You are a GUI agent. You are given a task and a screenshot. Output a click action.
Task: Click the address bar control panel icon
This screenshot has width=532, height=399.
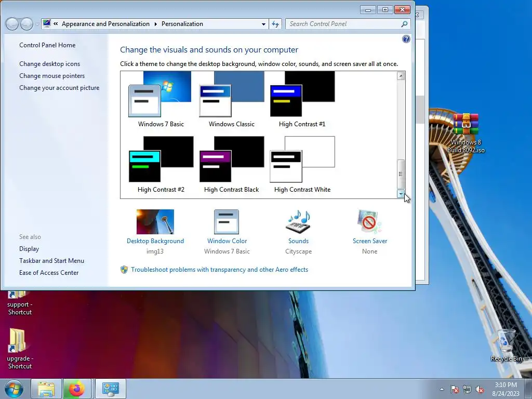(x=47, y=23)
